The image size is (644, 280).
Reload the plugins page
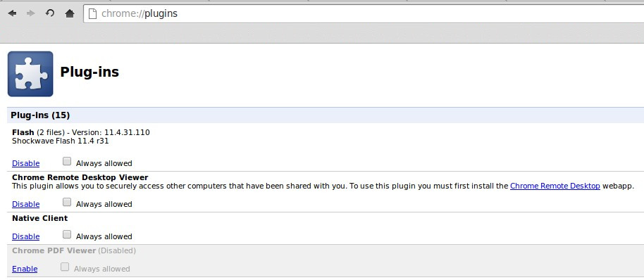50,13
